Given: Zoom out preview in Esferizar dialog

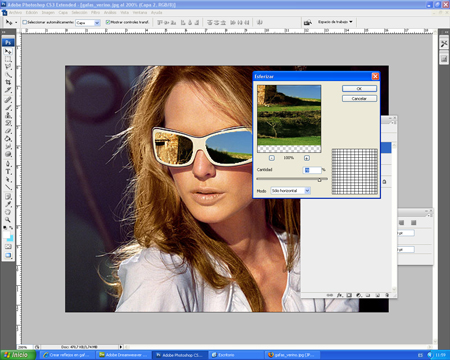Looking at the screenshot, I should tap(272, 158).
